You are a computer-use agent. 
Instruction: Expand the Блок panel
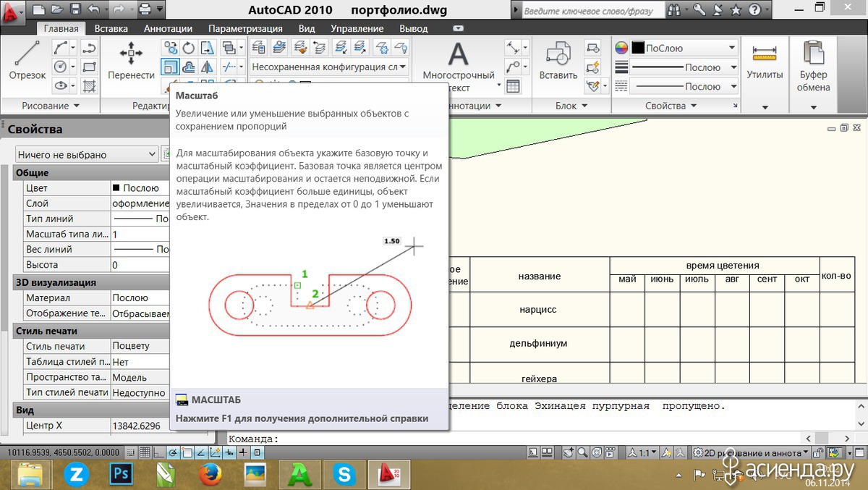click(x=571, y=106)
